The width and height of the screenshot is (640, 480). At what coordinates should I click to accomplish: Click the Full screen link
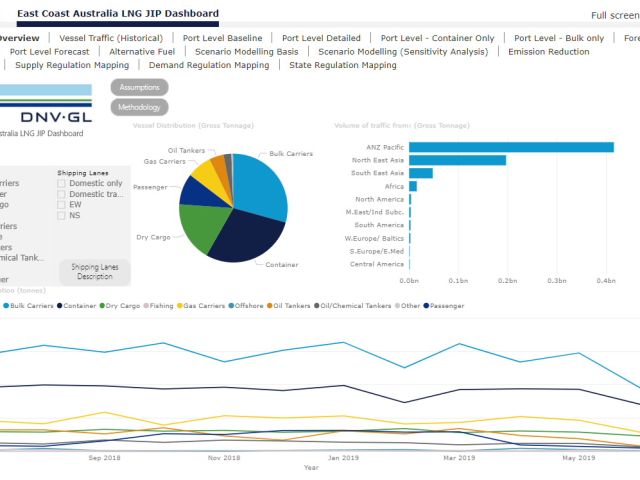point(615,16)
